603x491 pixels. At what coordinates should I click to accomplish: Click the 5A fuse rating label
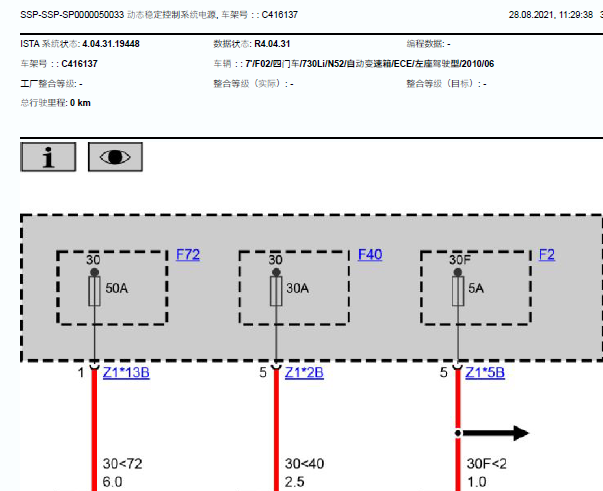476,288
